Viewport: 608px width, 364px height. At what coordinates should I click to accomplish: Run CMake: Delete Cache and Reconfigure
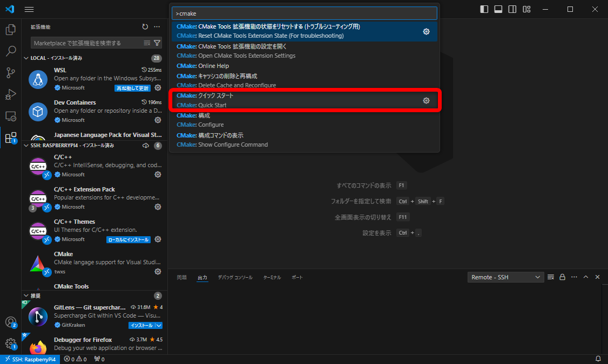[x=305, y=80]
